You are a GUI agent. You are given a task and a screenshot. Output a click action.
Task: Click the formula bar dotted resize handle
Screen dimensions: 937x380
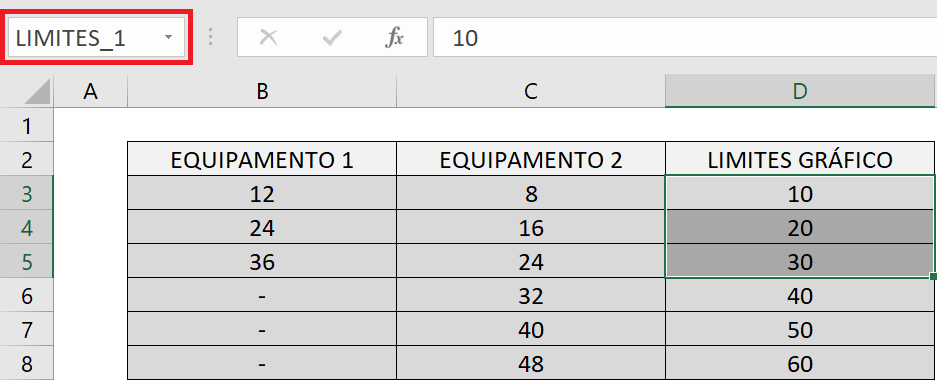point(210,37)
